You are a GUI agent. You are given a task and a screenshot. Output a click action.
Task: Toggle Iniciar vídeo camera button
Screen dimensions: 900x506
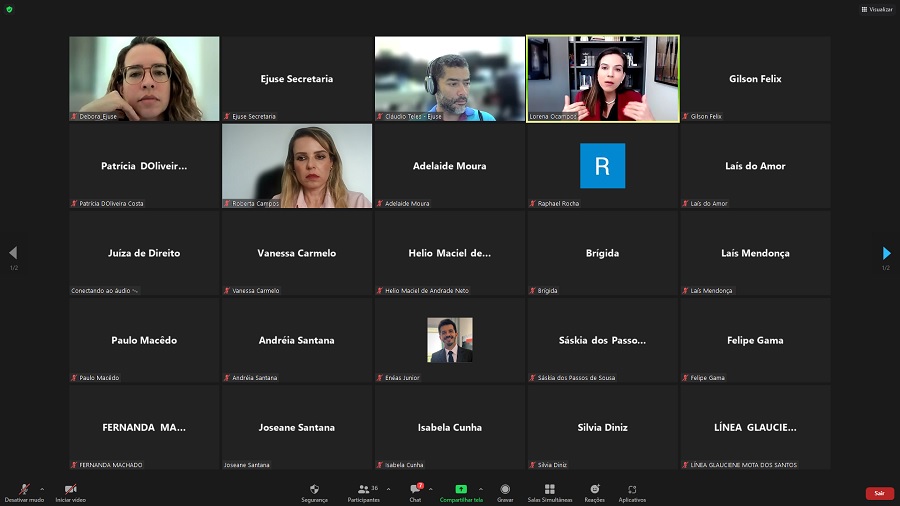tap(70, 491)
